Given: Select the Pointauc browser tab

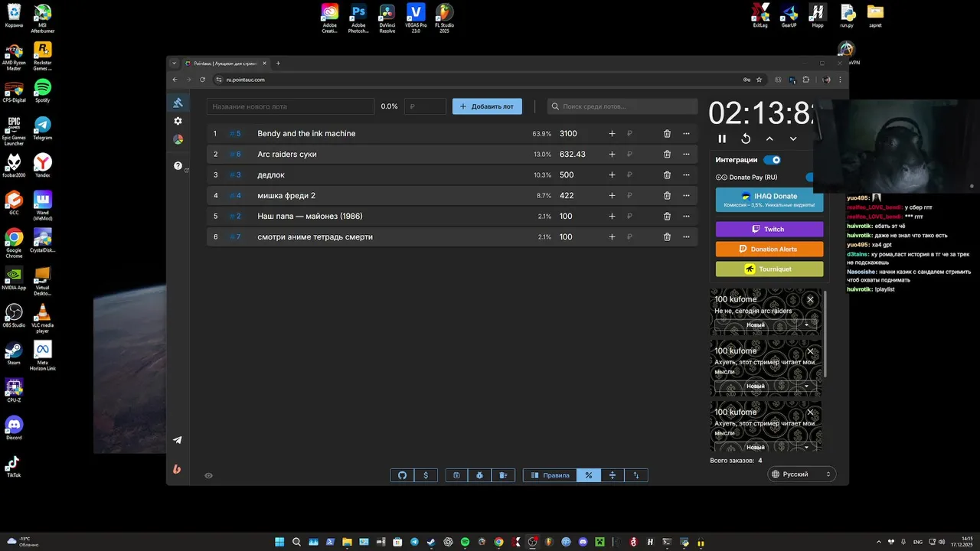Looking at the screenshot, I should 225,64.
